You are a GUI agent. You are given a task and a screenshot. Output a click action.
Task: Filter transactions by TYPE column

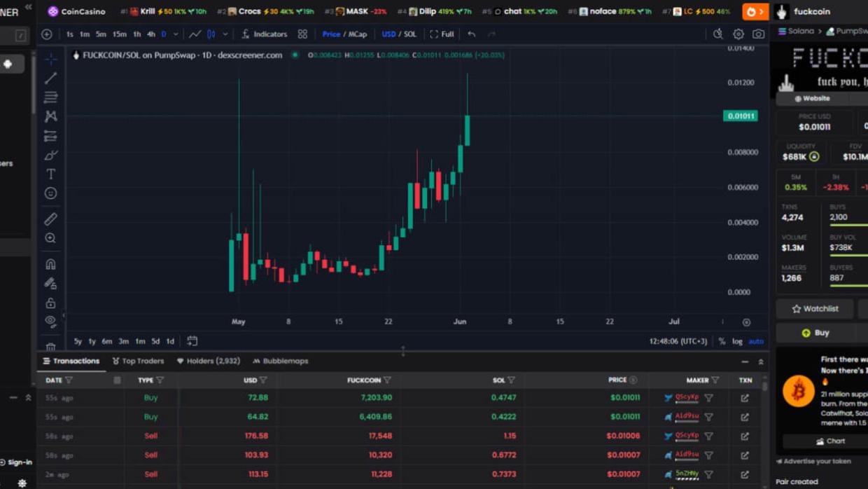160,380
